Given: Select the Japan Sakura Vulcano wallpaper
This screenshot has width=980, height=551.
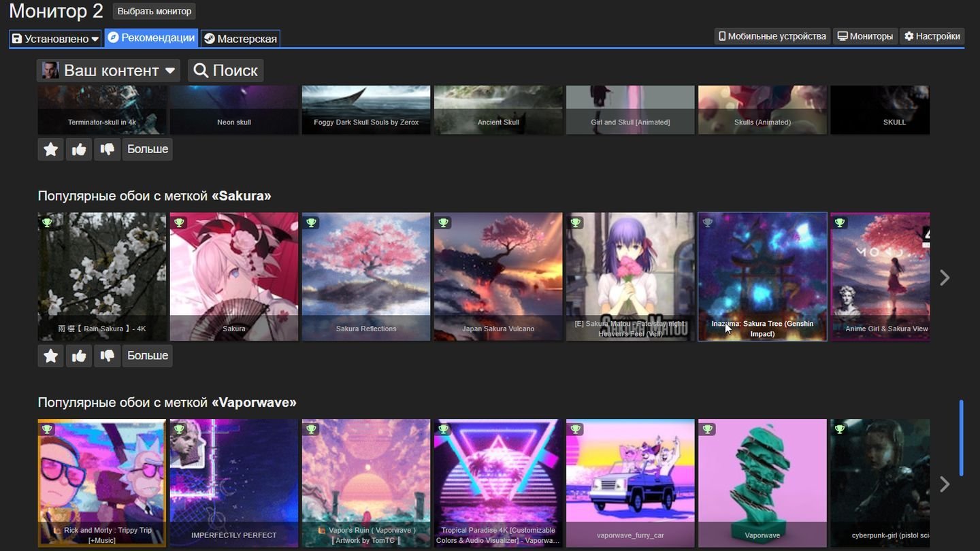Looking at the screenshot, I should (x=498, y=277).
